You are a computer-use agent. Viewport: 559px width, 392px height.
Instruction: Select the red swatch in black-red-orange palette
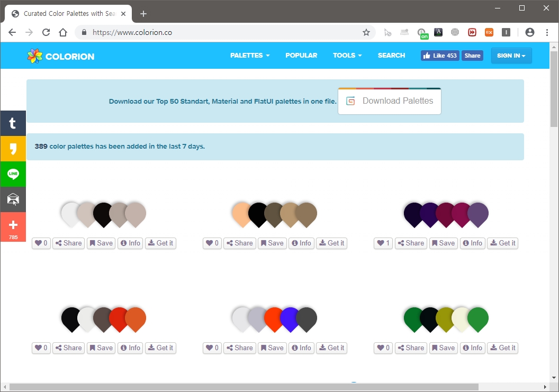(118, 320)
